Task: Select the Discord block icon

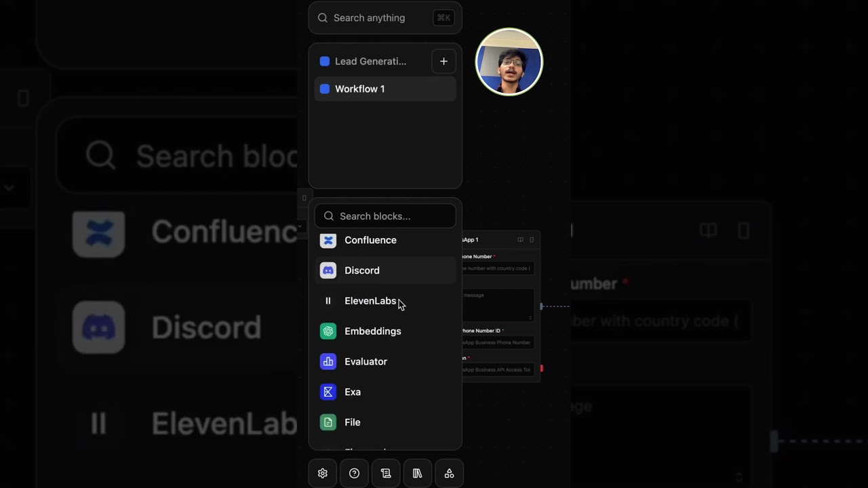Action: coord(328,270)
